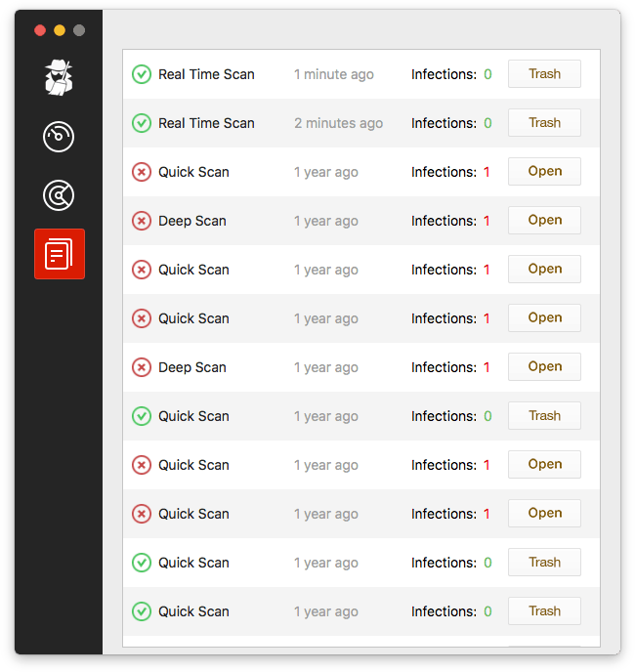
Task: Click green checkmark of the 2 minutes ago scan
Action: (141, 123)
